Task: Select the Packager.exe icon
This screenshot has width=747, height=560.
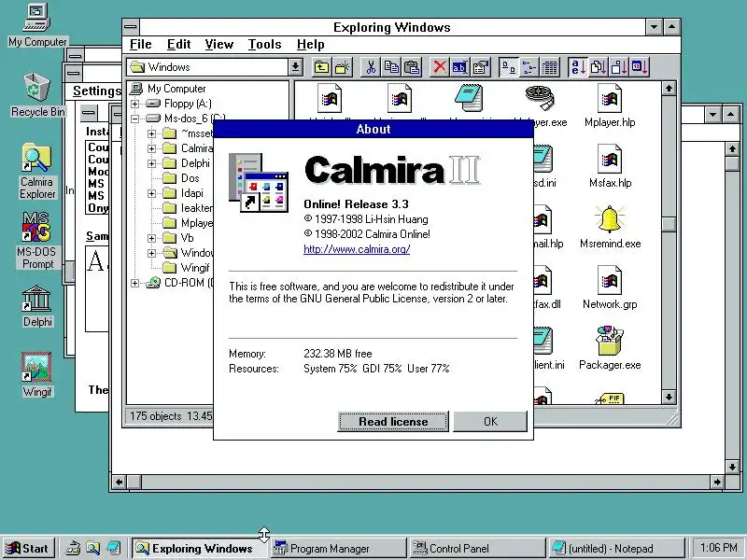Action: 610,348
